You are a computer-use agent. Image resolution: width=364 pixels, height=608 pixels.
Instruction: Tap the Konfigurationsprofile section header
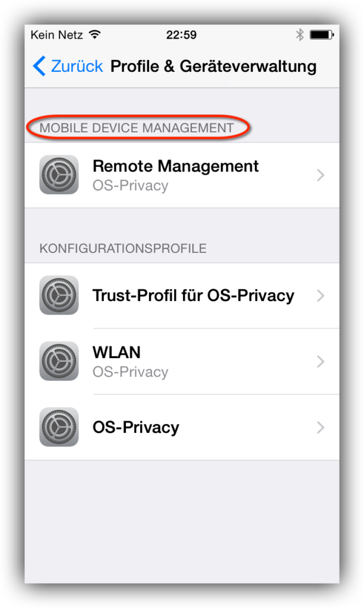pyautogui.click(x=123, y=248)
